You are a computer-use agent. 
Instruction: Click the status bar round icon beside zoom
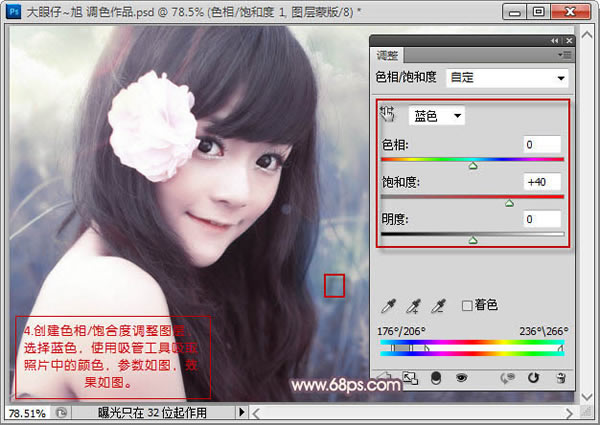point(61,413)
